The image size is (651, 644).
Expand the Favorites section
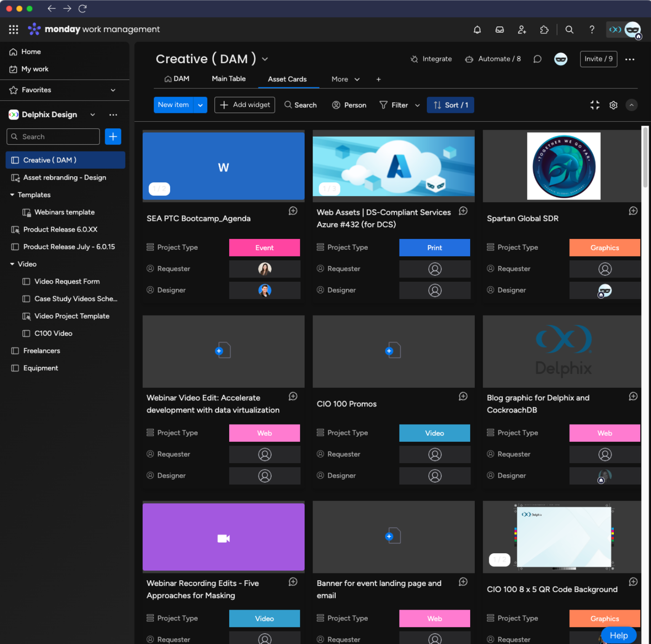pos(113,90)
